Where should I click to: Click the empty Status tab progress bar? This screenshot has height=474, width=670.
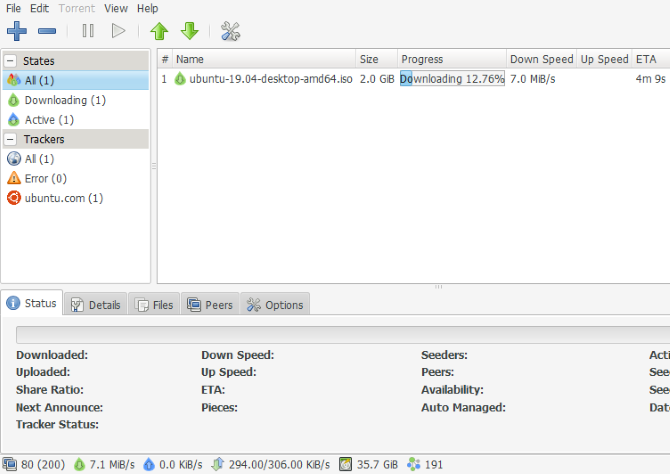coord(343,335)
